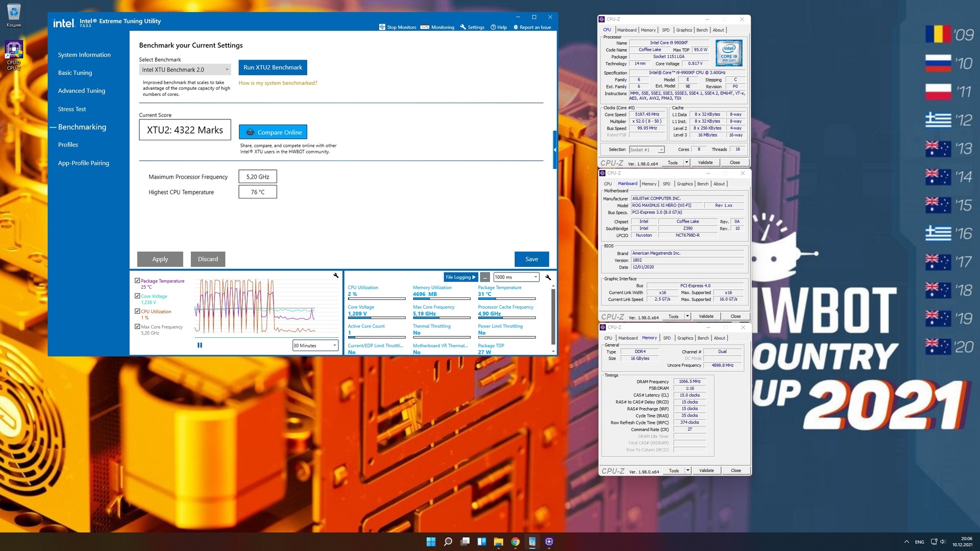Image resolution: width=980 pixels, height=551 pixels.
Task: Switch to Bench tab in top CPU-Z window
Action: [x=702, y=30]
